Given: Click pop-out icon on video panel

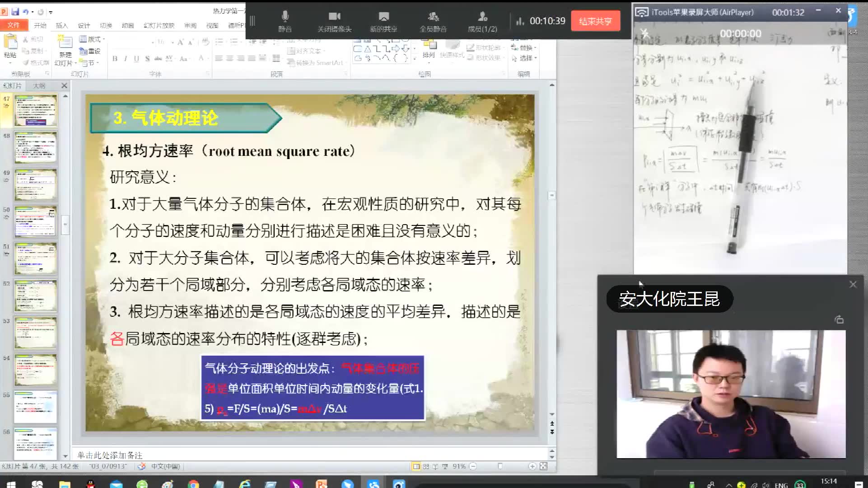Looking at the screenshot, I should click(839, 319).
